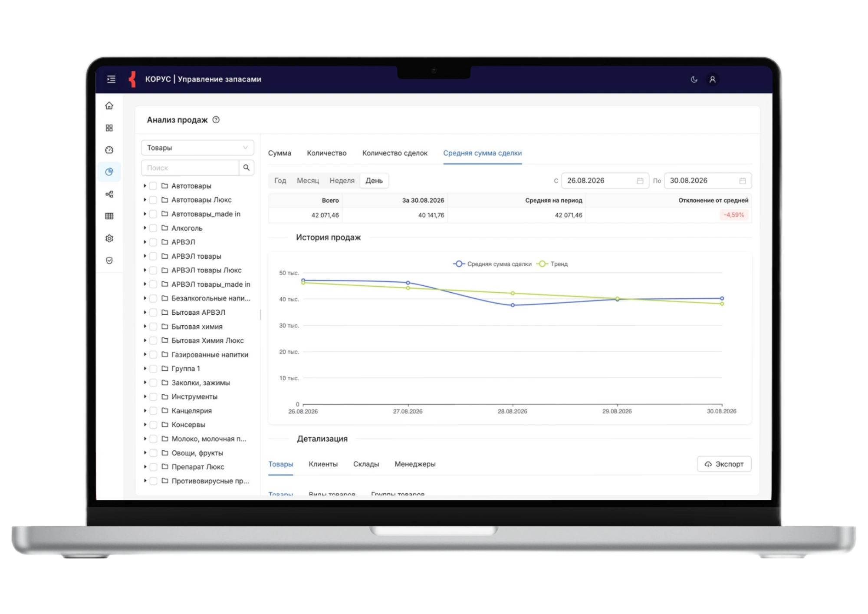868x614 pixels.
Task: Expand the Консервы folder
Action: pyautogui.click(x=145, y=425)
